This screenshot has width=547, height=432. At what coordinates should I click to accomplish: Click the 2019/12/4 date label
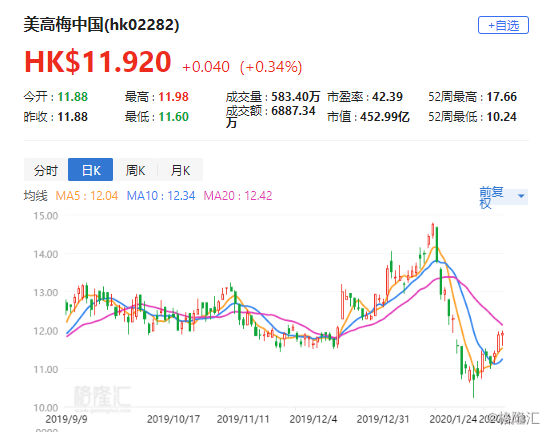[x=313, y=419]
